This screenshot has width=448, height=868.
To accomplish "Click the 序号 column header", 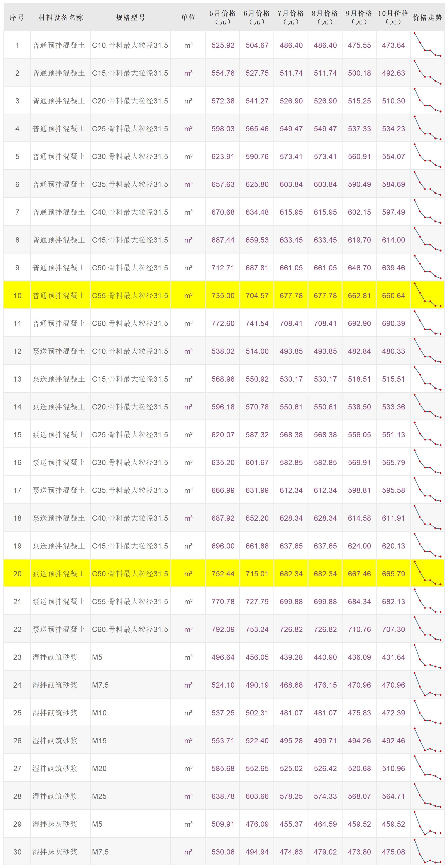I will point(17,17).
